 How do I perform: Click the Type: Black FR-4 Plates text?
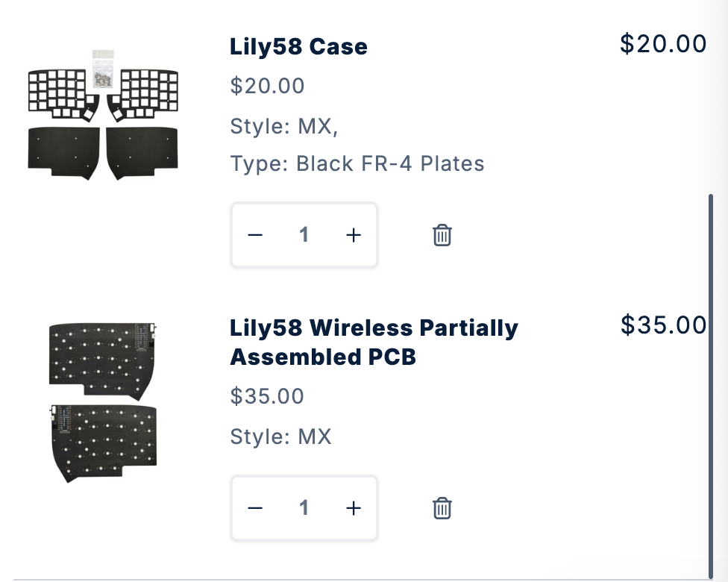pyautogui.click(x=357, y=163)
